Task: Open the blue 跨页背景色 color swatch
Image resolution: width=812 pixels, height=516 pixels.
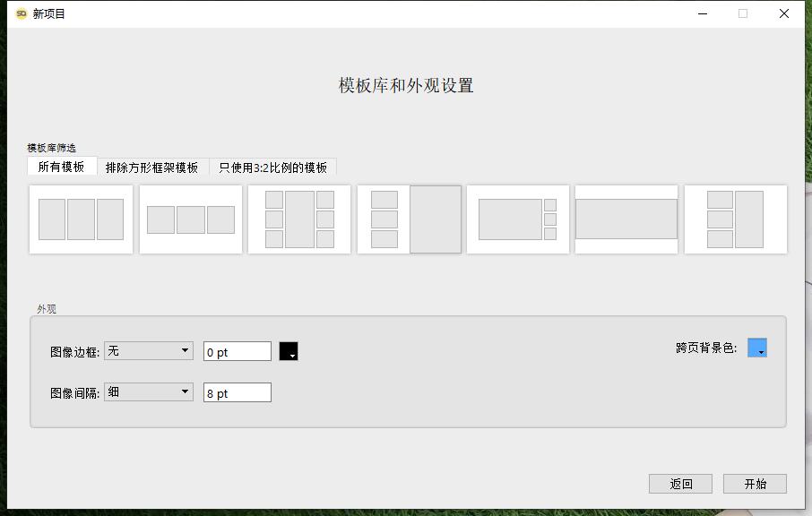Action: point(757,348)
